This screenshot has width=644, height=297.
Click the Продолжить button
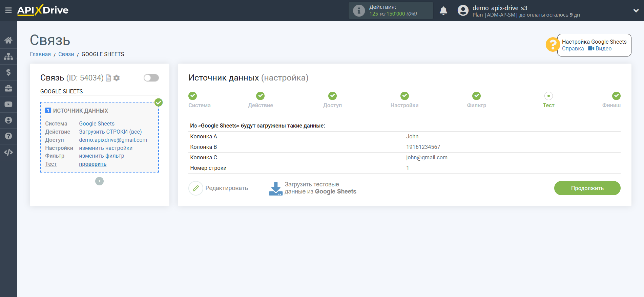pyautogui.click(x=587, y=188)
